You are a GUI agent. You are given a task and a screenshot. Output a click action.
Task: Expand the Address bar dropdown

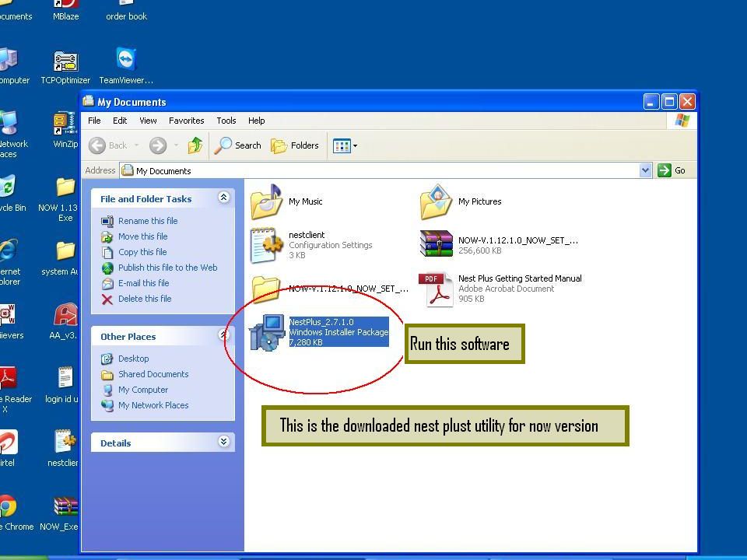pyautogui.click(x=645, y=170)
